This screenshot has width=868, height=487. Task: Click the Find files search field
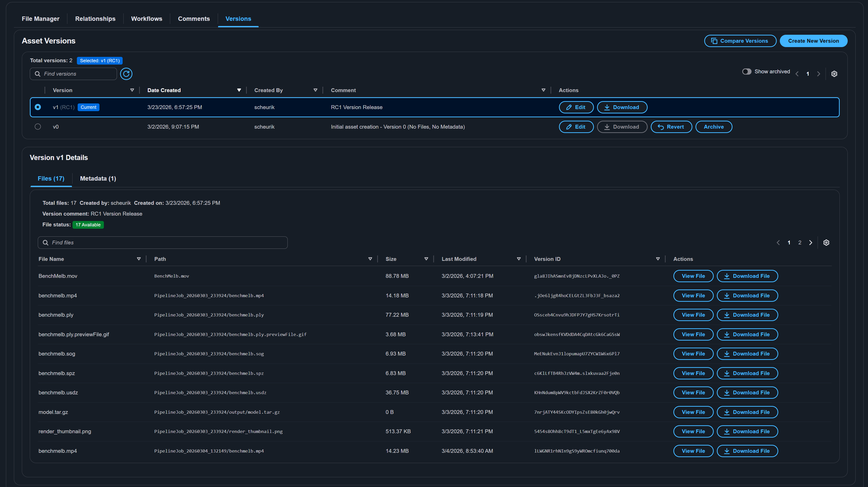(x=162, y=243)
